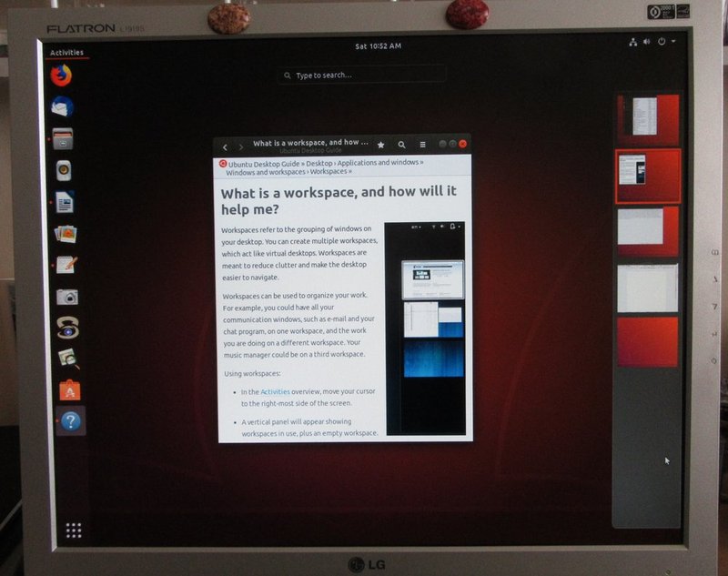Click the Windows and workspaces breadcrumb
This screenshot has width=728, height=576.
coord(266,172)
